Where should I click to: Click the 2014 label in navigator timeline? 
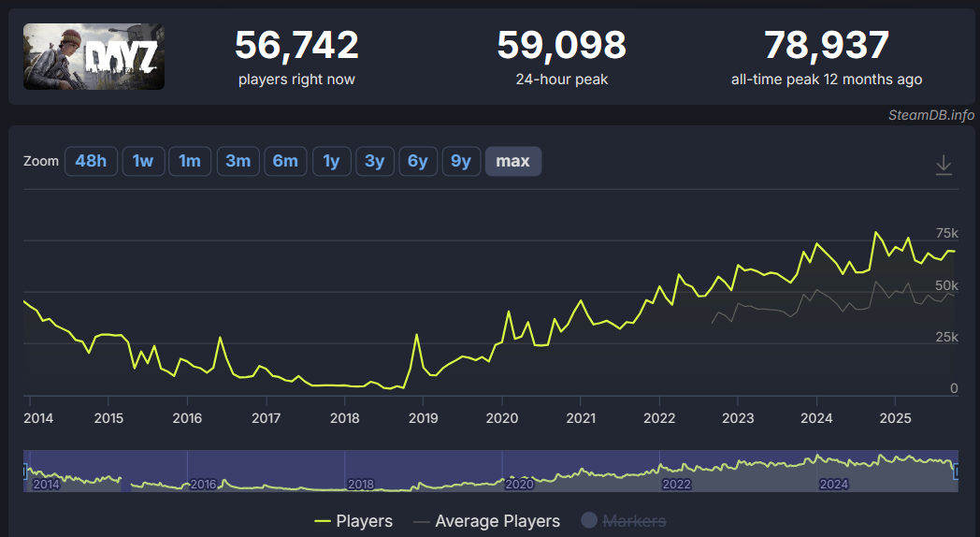[x=46, y=484]
